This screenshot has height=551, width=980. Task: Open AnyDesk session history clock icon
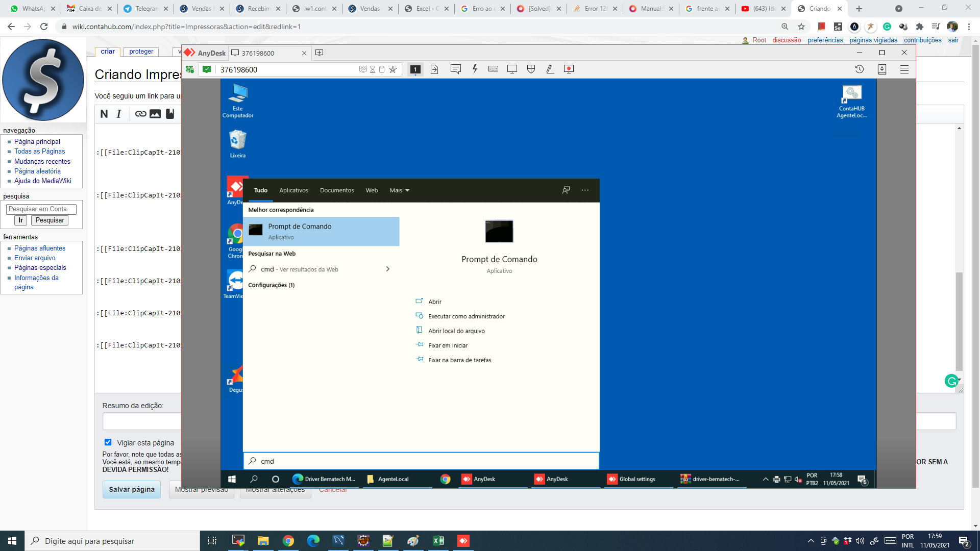(x=860, y=69)
